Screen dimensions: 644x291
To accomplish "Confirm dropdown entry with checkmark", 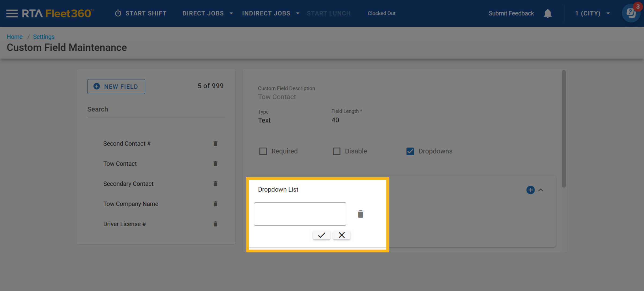I will click(x=321, y=235).
